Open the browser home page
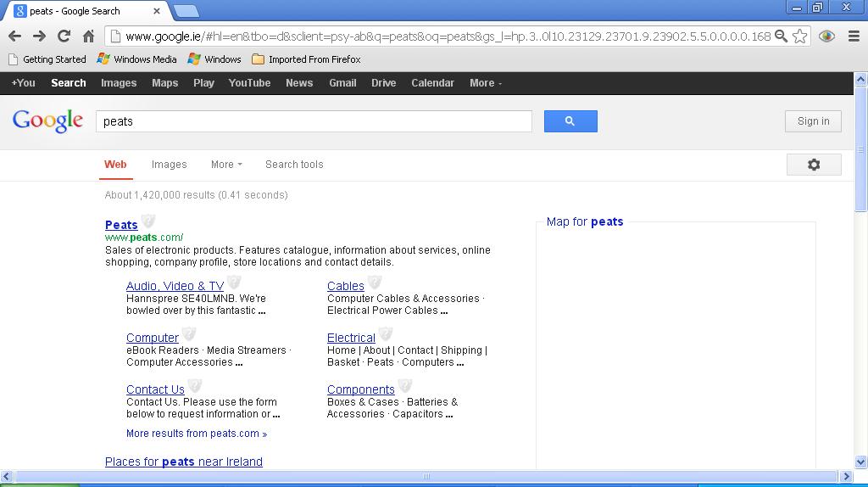The width and height of the screenshot is (868, 487). click(x=88, y=36)
